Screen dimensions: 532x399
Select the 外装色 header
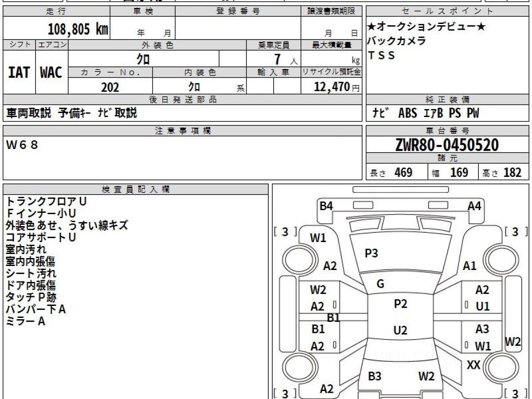(157, 45)
